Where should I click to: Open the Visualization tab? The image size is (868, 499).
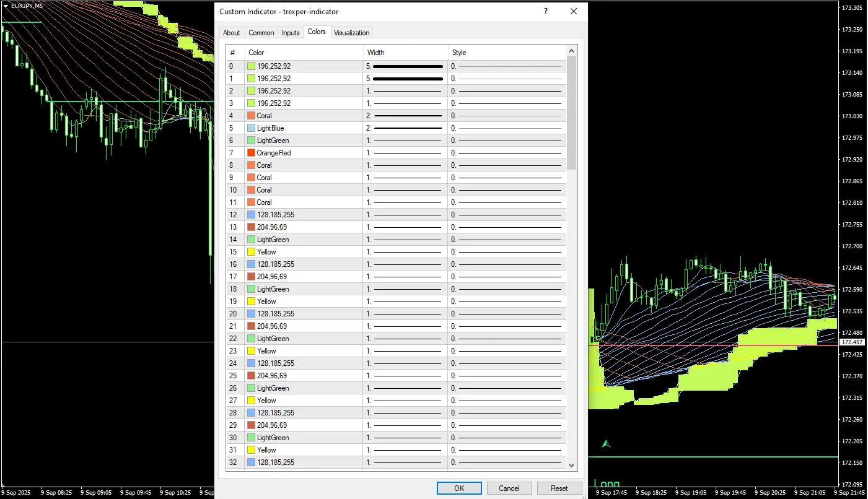tap(351, 33)
